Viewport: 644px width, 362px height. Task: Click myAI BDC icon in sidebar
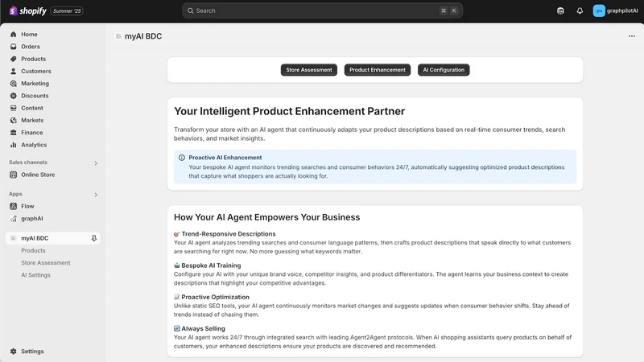13,238
